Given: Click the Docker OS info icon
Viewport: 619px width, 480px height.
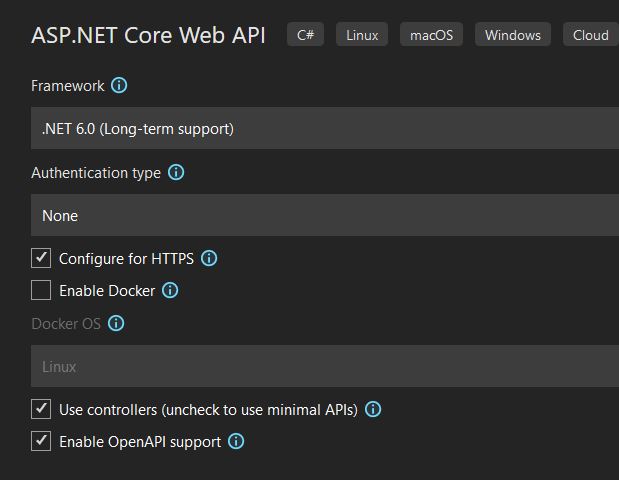Looking at the screenshot, I should [x=116, y=323].
